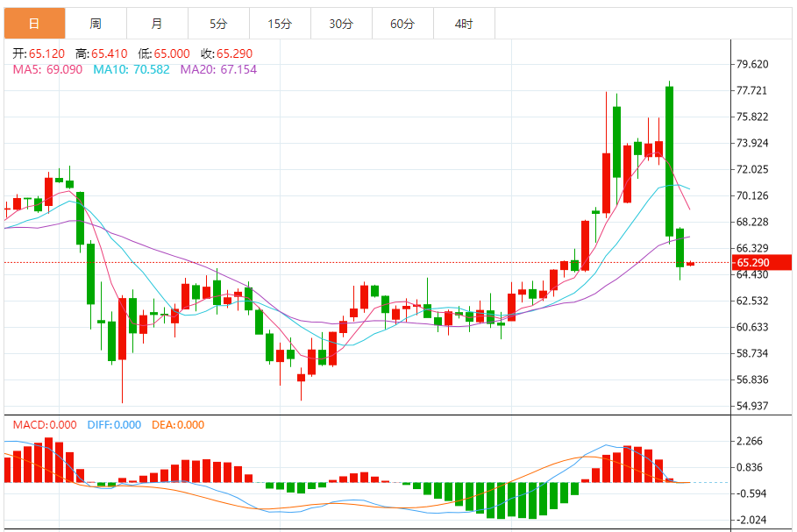Click the MA10: 70.582 indicator label
797x532 pixels.
point(132,69)
